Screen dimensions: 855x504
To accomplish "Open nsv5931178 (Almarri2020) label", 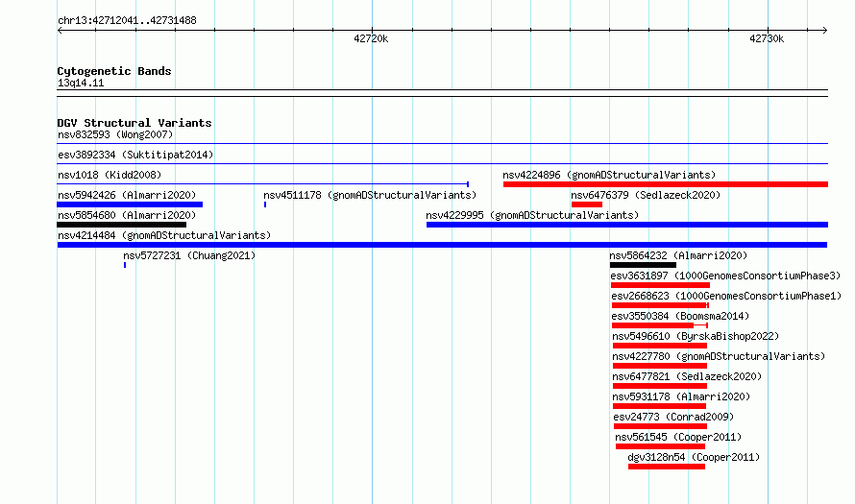I will [681, 396].
